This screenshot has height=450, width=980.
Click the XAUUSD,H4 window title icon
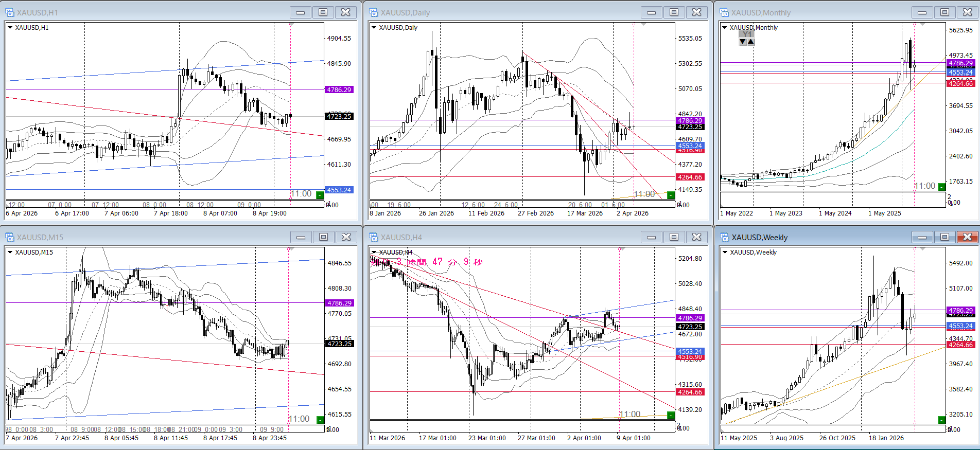(374, 237)
